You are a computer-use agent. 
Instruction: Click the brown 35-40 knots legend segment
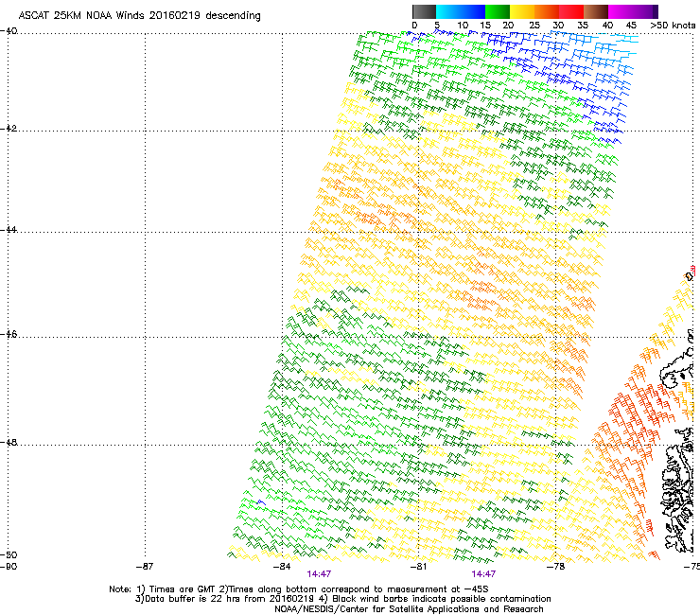596,11
